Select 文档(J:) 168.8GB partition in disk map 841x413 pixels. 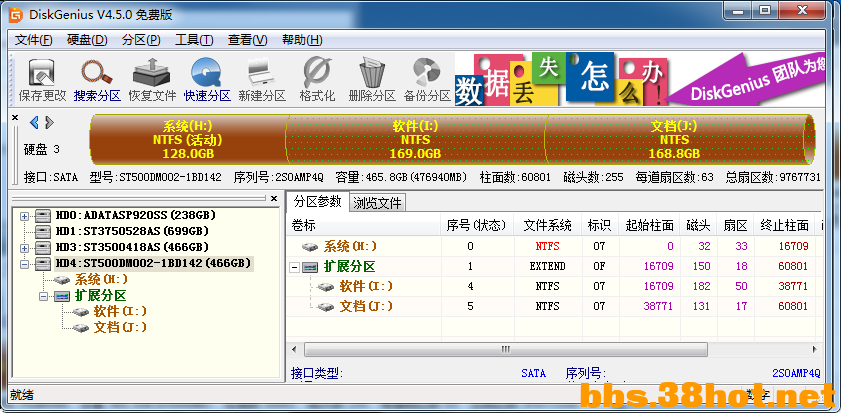tap(674, 139)
